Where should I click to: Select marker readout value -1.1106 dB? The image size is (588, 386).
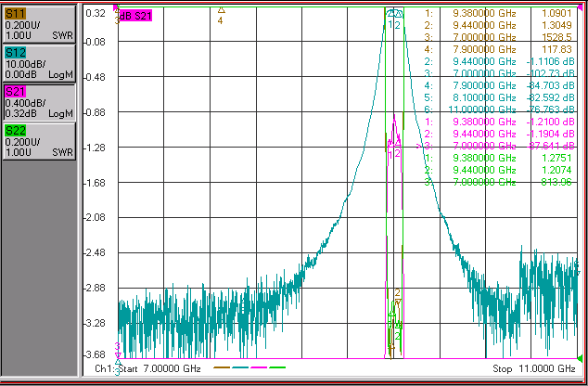coord(551,61)
